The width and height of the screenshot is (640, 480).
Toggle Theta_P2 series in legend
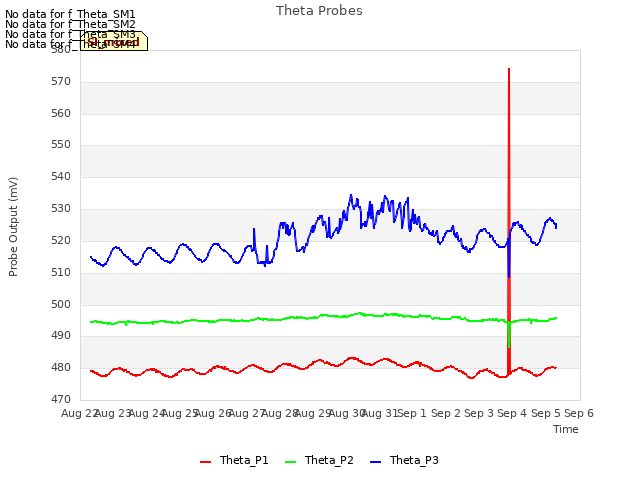click(319, 460)
